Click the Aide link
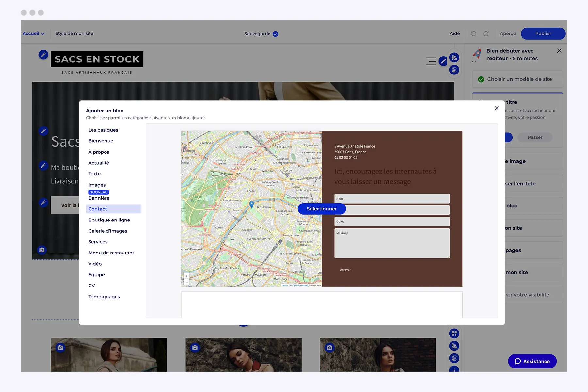Screen dimensions: 588x392 (x=454, y=33)
